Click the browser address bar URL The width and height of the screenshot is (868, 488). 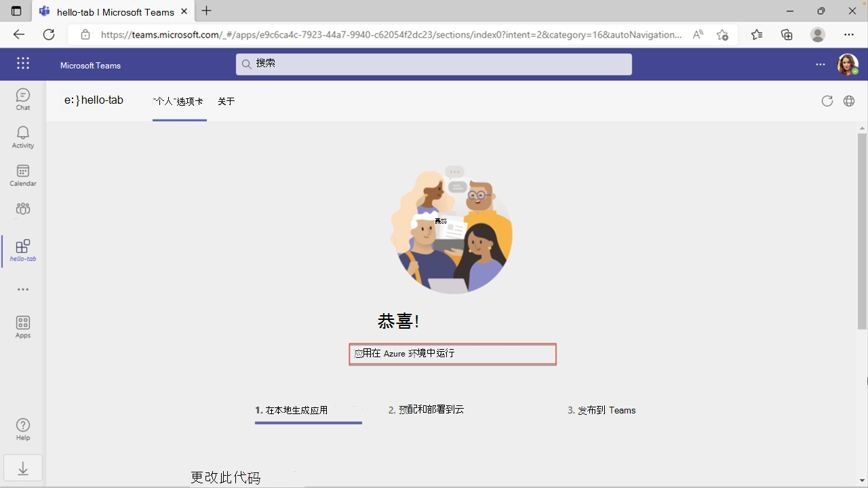click(391, 35)
